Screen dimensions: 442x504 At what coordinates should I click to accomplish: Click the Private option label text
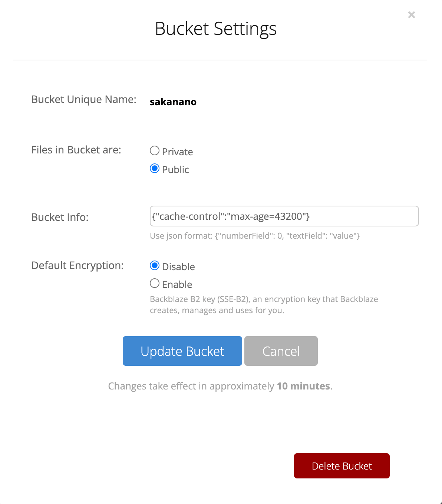pos(178,152)
